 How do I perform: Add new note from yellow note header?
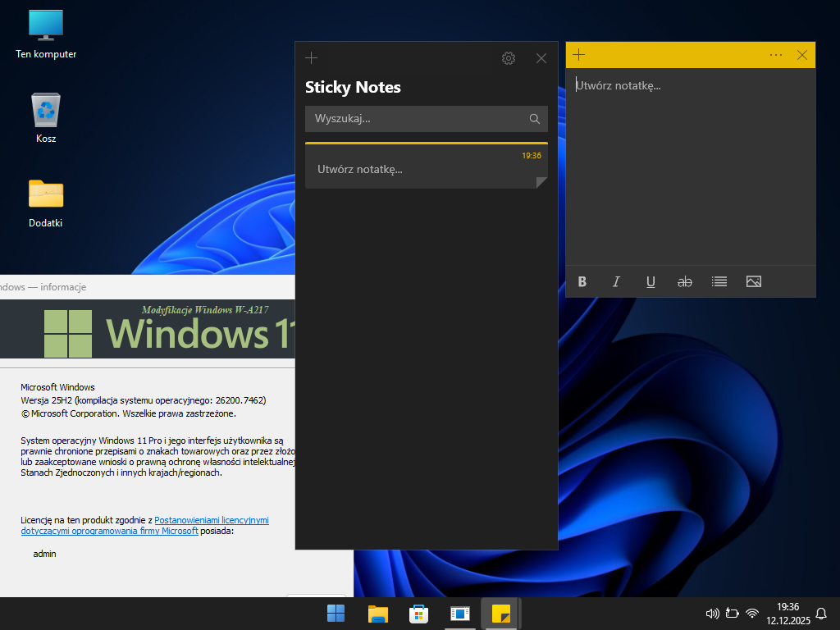pos(579,55)
